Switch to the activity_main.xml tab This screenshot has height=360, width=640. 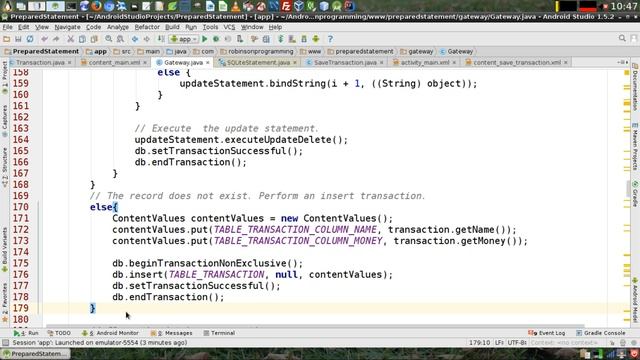coord(424,62)
